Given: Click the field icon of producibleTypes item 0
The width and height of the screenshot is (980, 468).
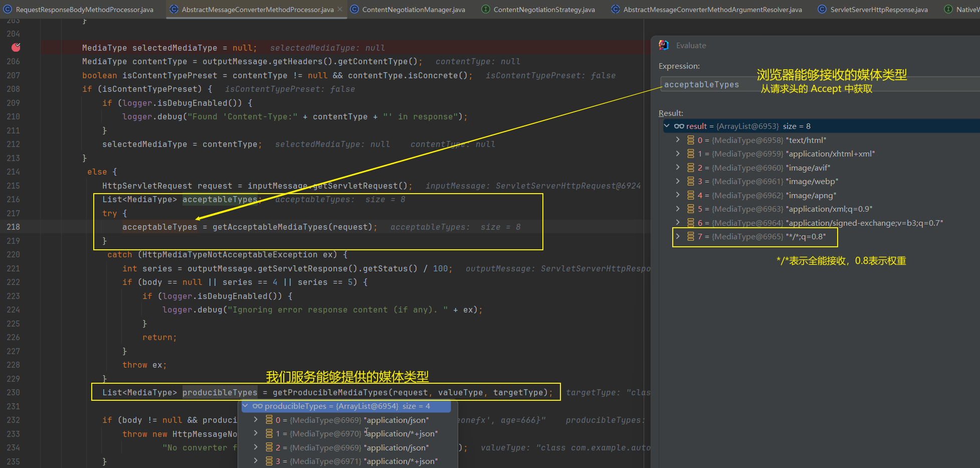Looking at the screenshot, I should point(269,419).
